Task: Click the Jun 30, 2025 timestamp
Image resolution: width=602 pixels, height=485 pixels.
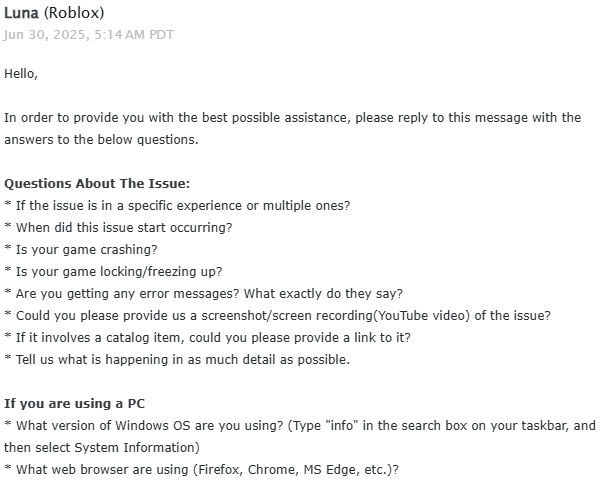Action: [89, 34]
